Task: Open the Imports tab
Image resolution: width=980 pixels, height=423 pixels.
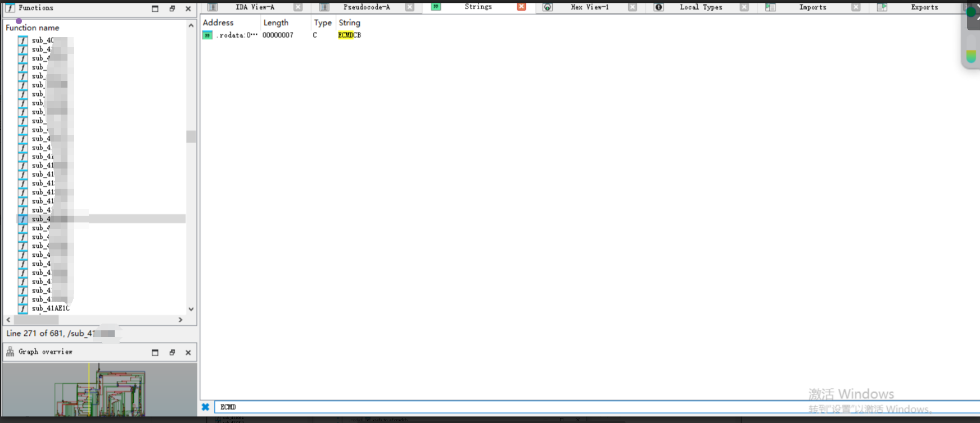Action: 812,7
